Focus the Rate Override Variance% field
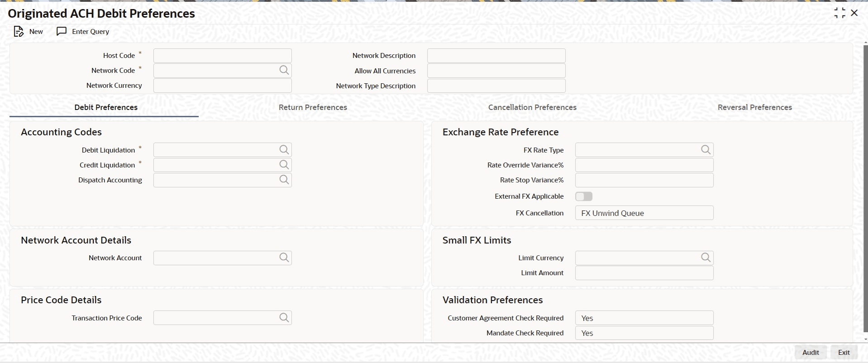The width and height of the screenshot is (868, 363). [x=644, y=165]
